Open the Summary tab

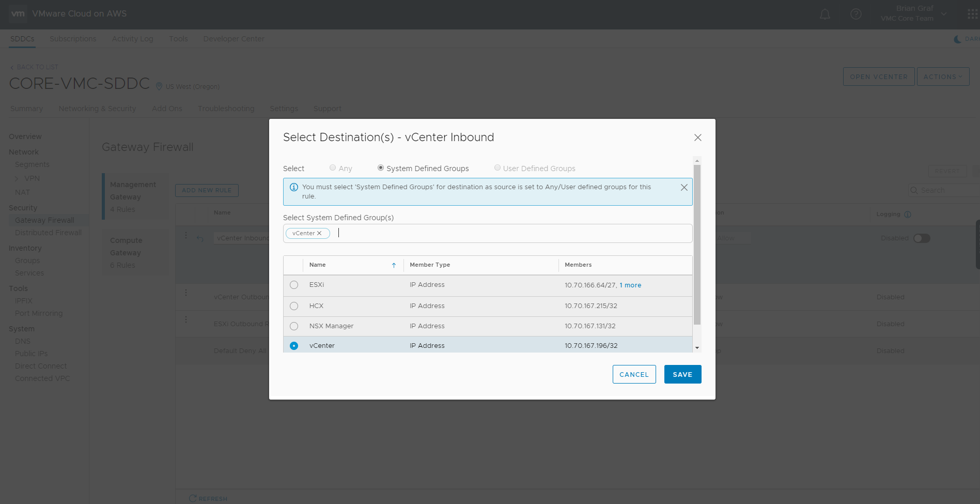26,109
